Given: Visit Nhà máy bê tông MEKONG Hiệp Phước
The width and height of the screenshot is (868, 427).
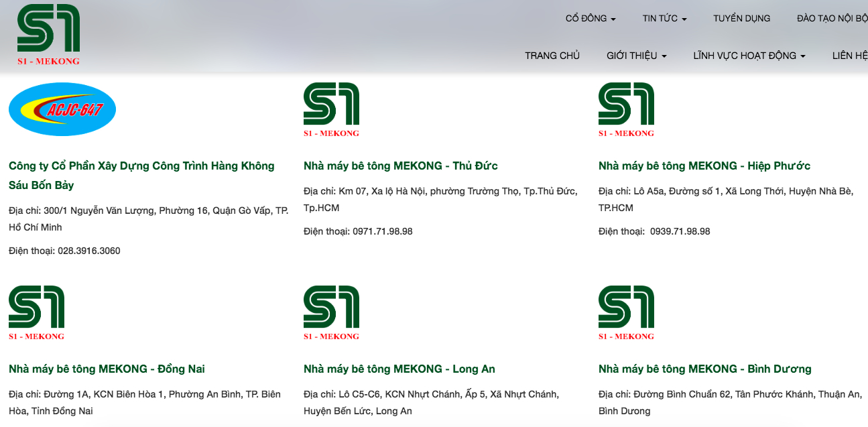Looking at the screenshot, I should [704, 166].
